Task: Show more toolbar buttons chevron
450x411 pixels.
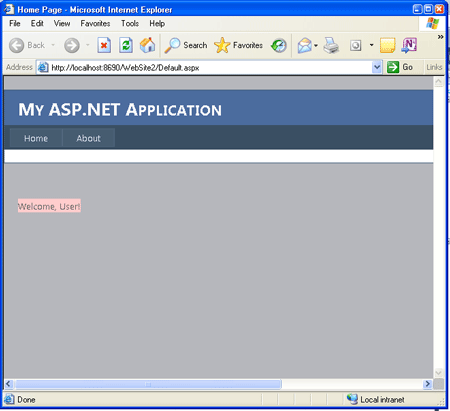Action: (440, 37)
